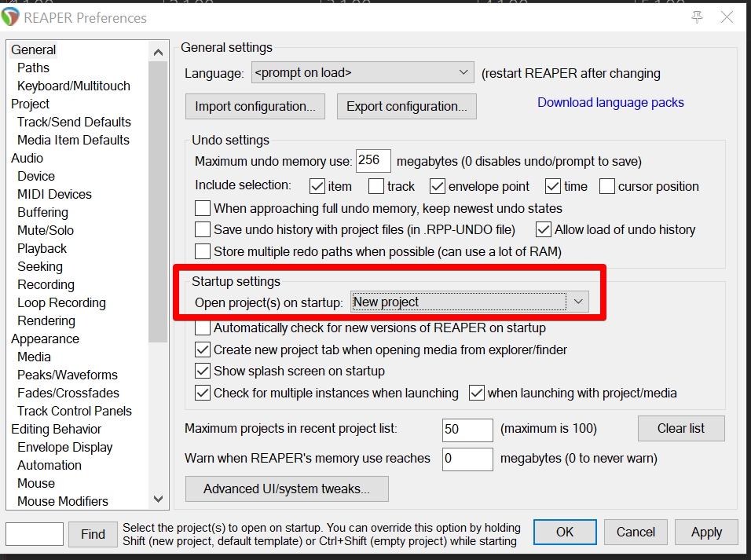Open the Paths preferences page

coord(33,68)
